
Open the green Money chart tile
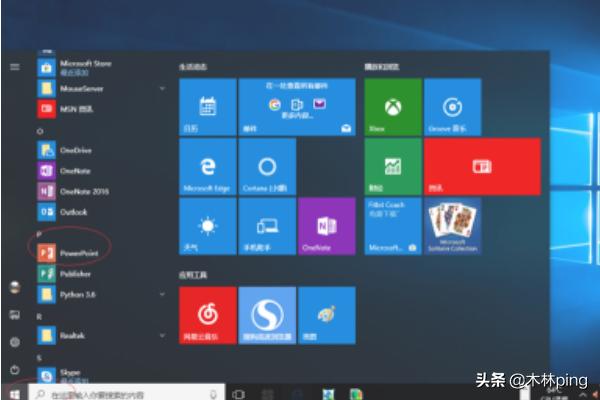pos(393,167)
